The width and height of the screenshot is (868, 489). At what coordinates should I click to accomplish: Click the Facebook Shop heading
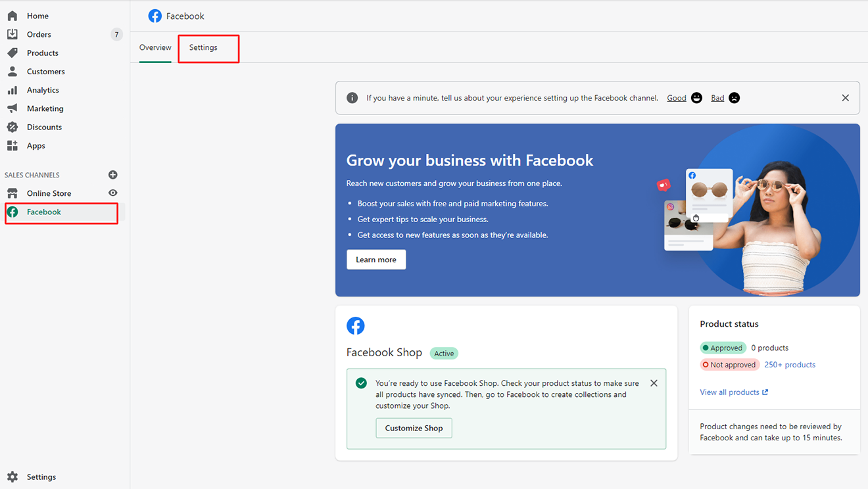tap(384, 352)
